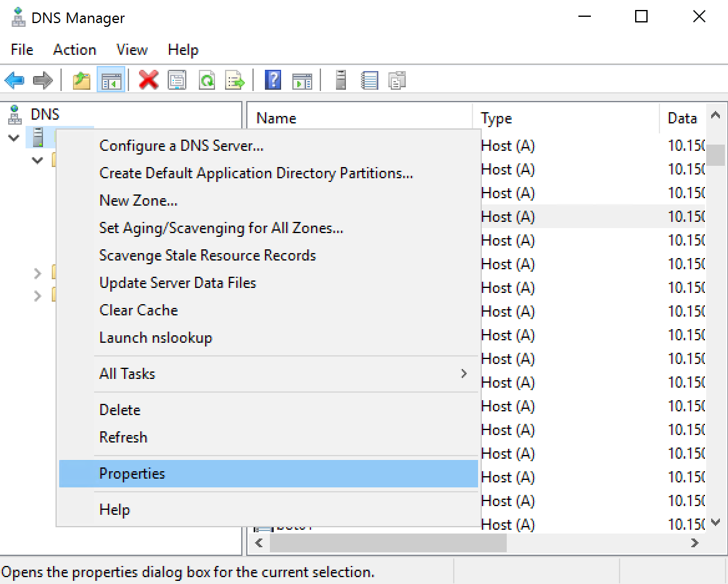
Task: Click the Export List toolbar icon
Action: [235, 80]
